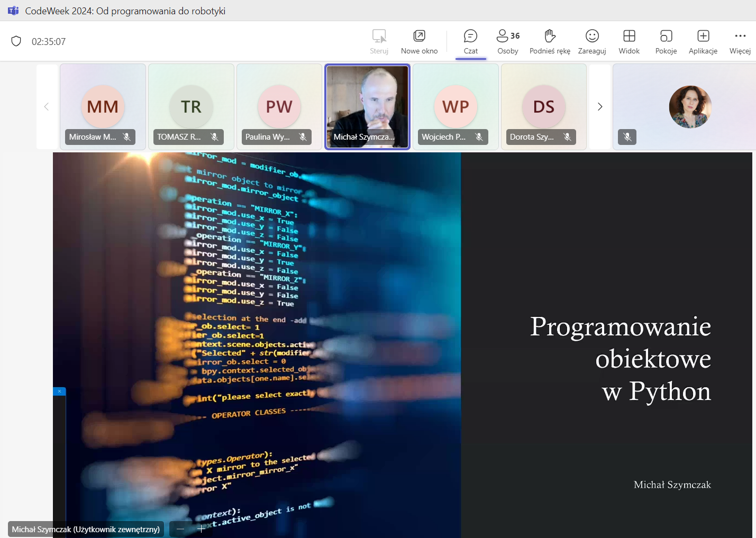Select Michał Szymczak's video tile
Image resolution: width=756 pixels, height=538 pixels.
[x=367, y=107]
